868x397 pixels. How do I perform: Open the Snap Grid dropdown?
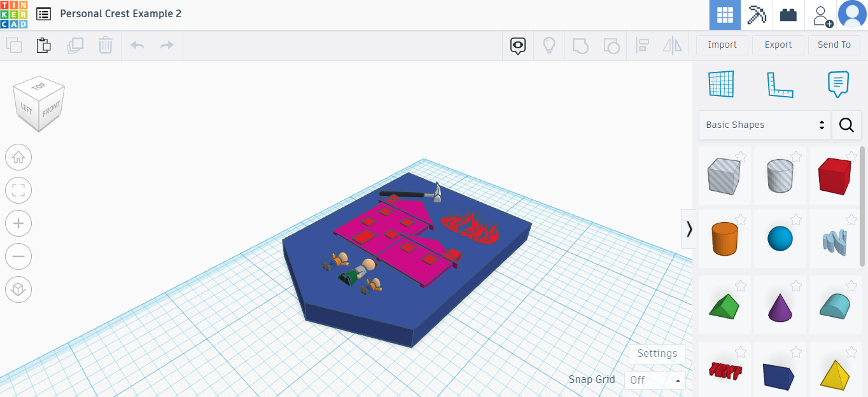(x=655, y=380)
